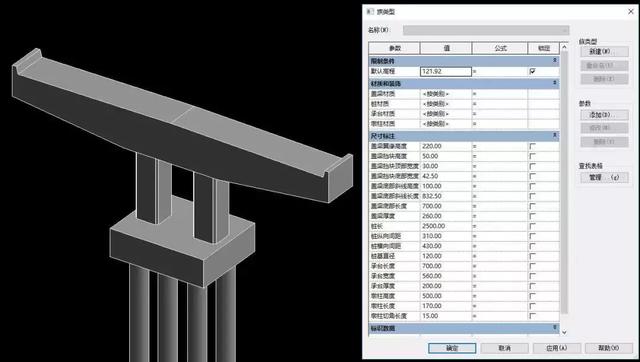Screen dimensions: 640x362
Task: Click the 应用(A) apply button
Action: point(557,348)
